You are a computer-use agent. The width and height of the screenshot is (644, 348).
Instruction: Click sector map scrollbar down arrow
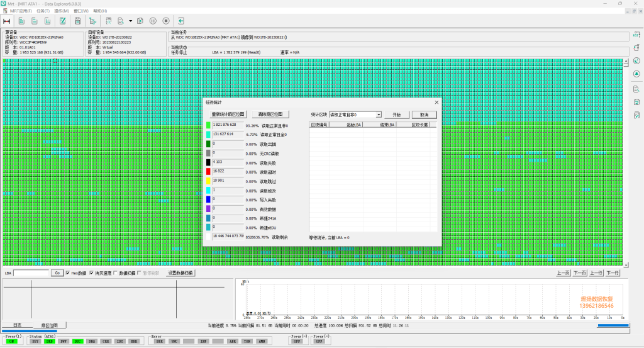pyautogui.click(x=626, y=264)
